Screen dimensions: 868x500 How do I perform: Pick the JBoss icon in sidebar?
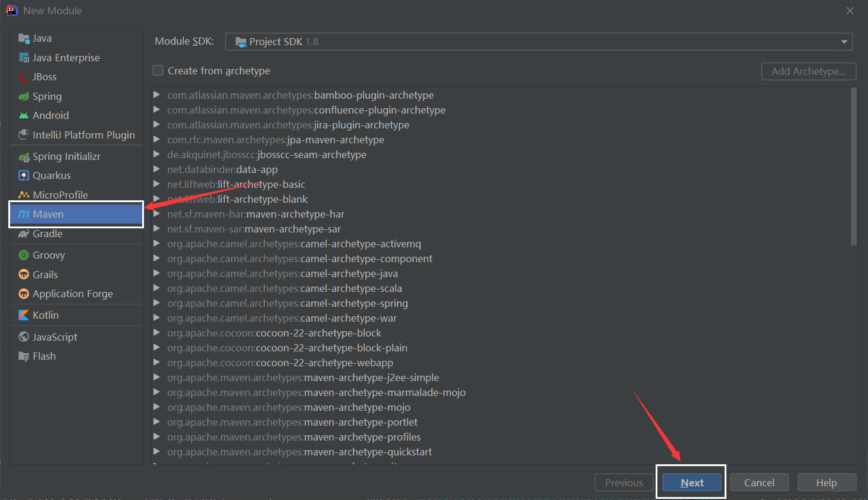tap(24, 77)
